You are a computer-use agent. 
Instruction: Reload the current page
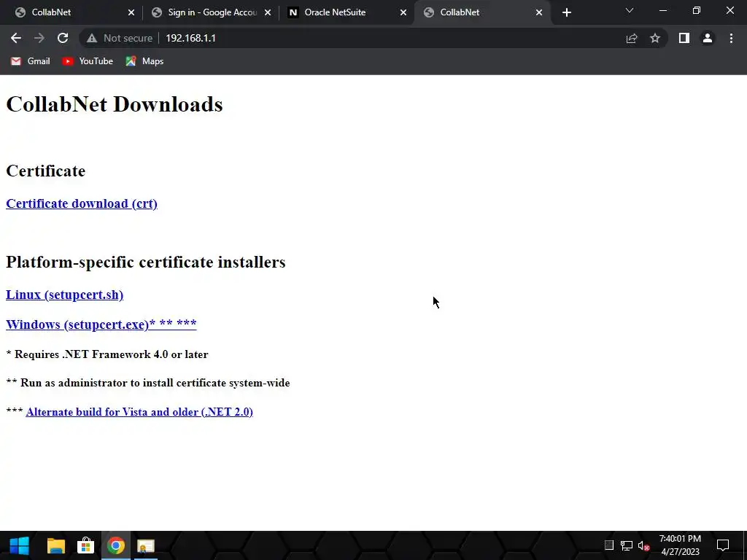[x=63, y=38]
